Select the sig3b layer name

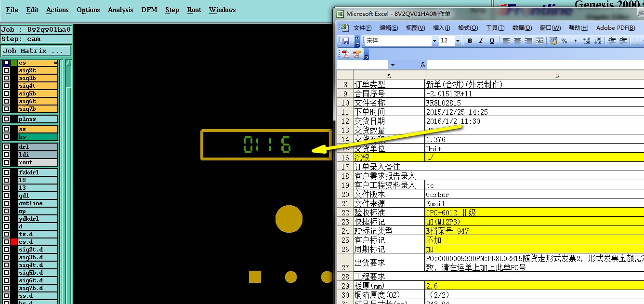point(38,78)
